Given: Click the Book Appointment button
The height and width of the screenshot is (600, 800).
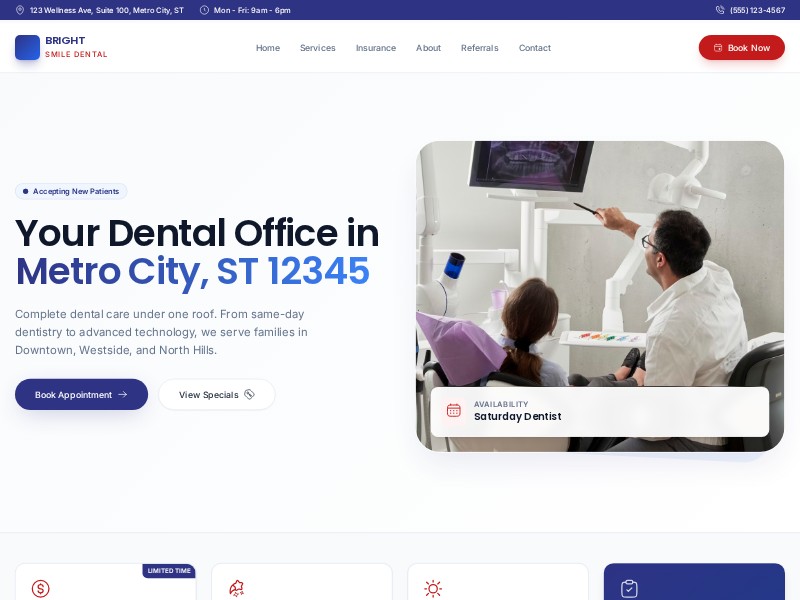Looking at the screenshot, I should click(81, 394).
